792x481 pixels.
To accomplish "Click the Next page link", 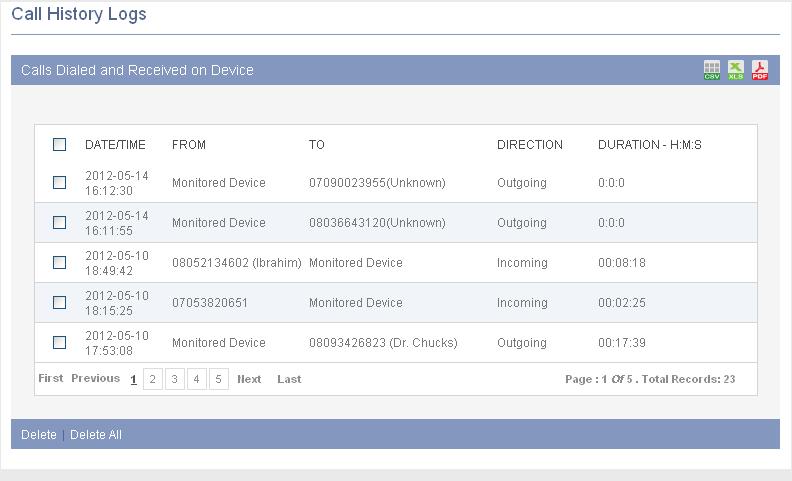I will coord(249,379).
